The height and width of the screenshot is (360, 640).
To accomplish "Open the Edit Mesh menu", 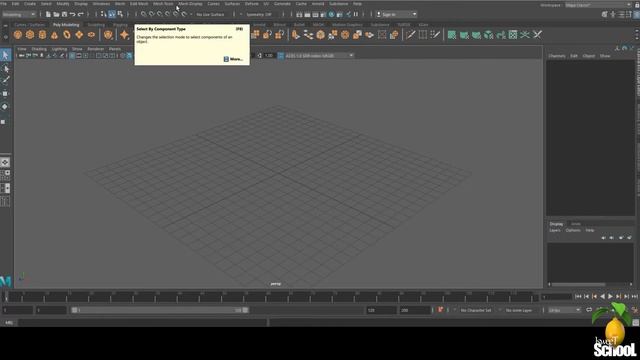I will 139,4.
